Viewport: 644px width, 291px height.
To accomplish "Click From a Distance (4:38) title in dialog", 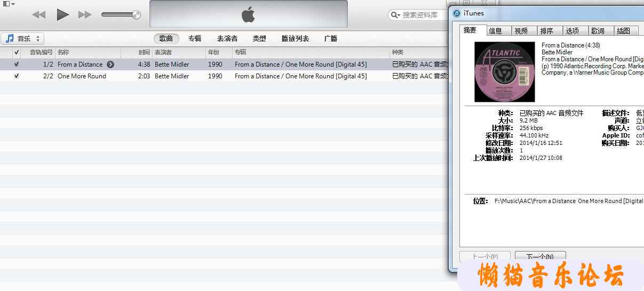I will pos(570,45).
